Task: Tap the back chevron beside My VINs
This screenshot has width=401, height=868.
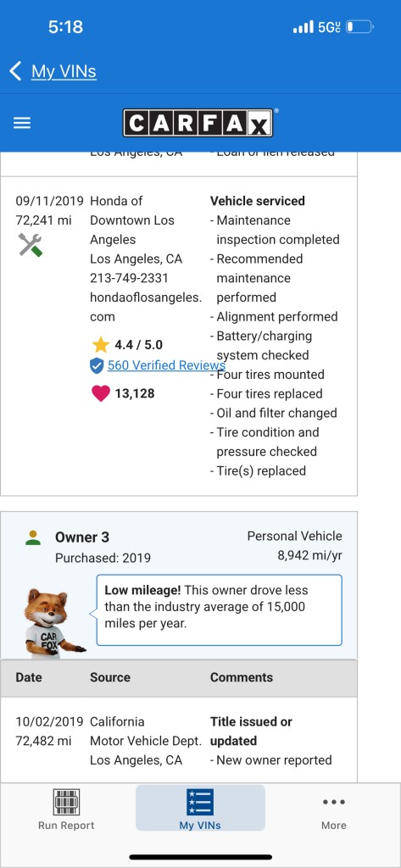Action: point(15,71)
